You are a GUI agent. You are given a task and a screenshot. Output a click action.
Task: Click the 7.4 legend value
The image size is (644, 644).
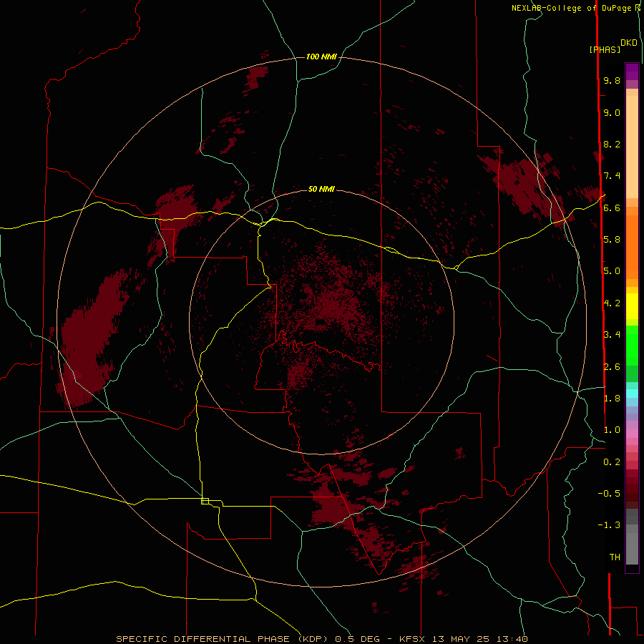[612, 176]
